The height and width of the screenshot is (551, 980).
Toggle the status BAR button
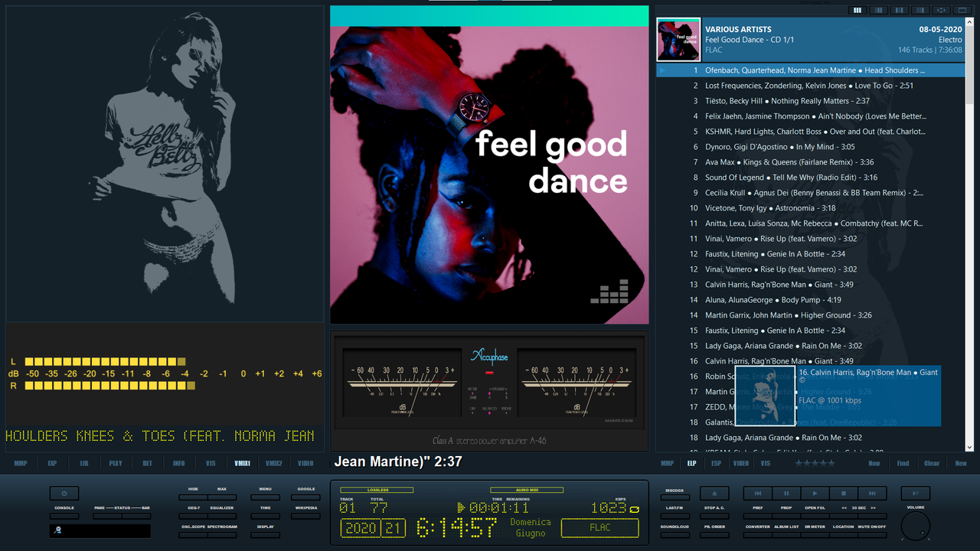click(136, 517)
